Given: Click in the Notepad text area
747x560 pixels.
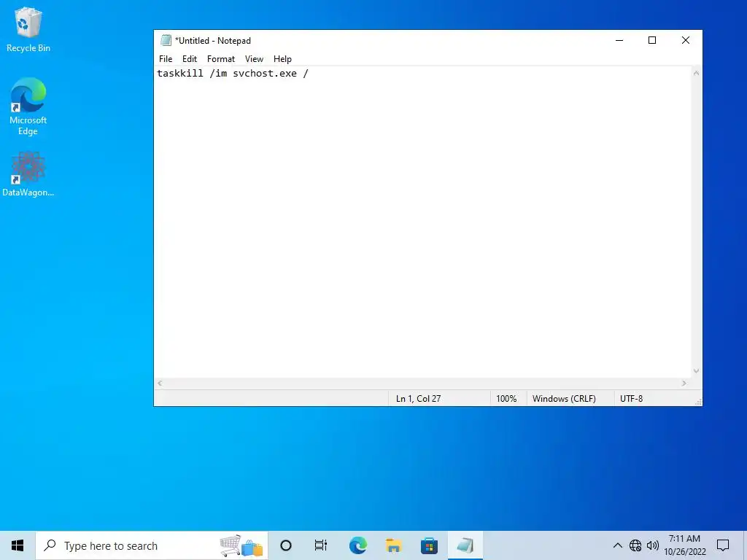Looking at the screenshot, I should pyautogui.click(x=422, y=222).
